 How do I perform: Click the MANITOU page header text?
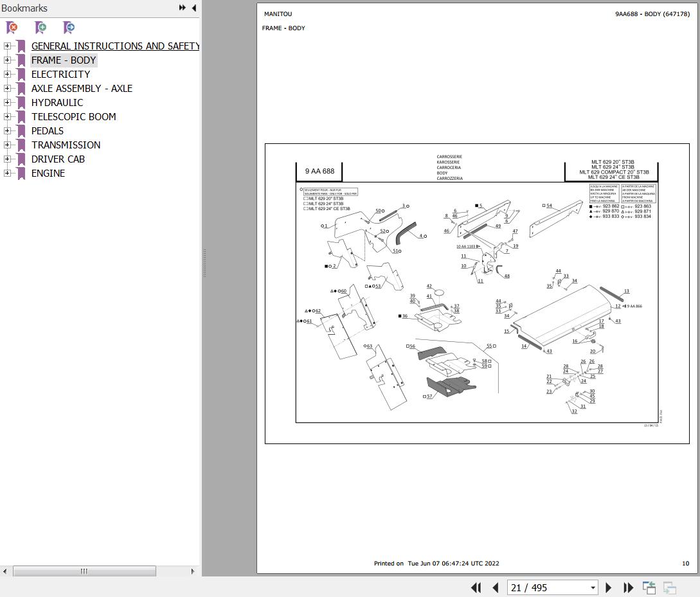pos(278,14)
